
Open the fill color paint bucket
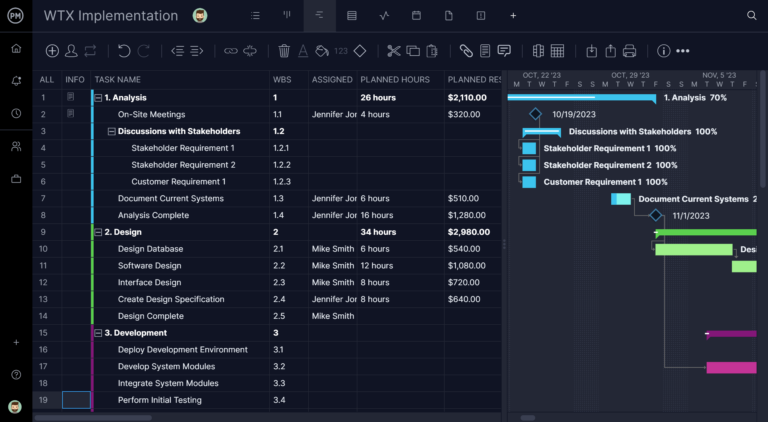click(322, 51)
